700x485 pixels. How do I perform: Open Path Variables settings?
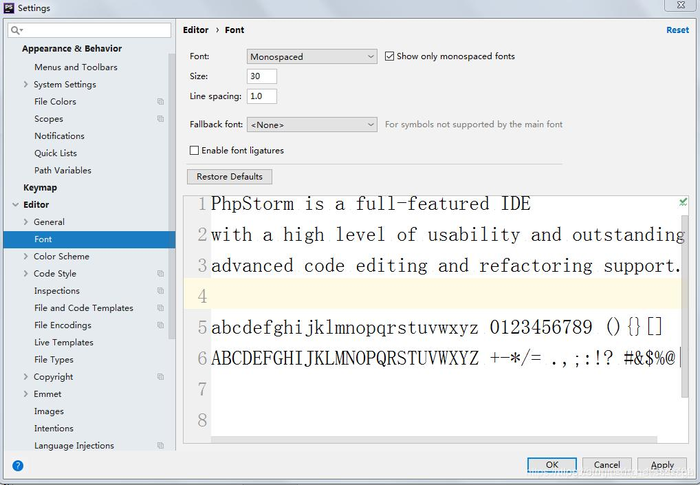[62, 170]
